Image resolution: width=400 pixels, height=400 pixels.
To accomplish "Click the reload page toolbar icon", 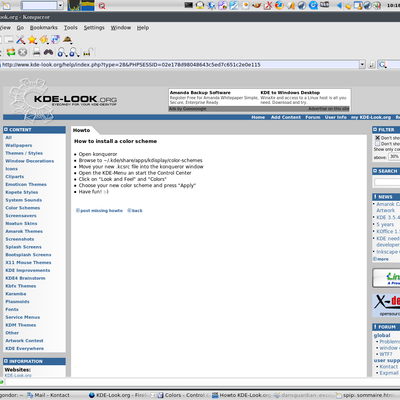I will 11,52.
